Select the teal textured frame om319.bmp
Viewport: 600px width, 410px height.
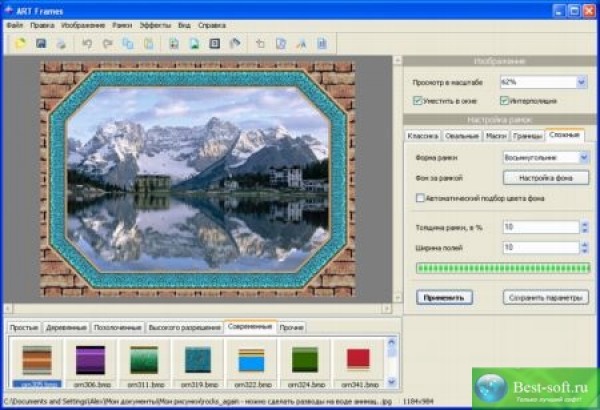(198, 360)
